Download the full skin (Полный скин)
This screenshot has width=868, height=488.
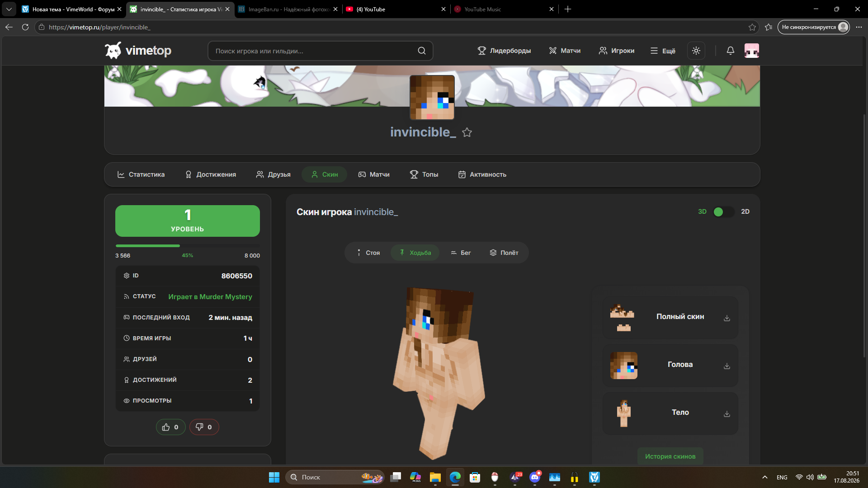tap(727, 318)
